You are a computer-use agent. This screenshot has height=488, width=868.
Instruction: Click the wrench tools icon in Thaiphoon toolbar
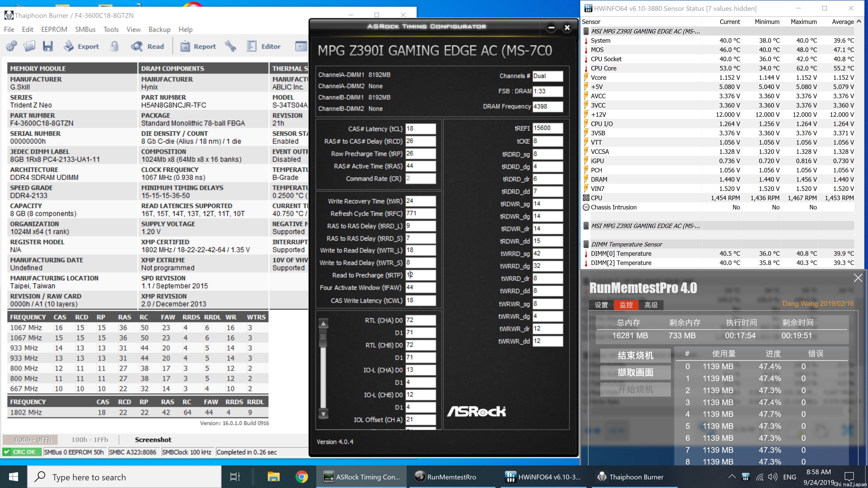pyautogui.click(x=231, y=46)
